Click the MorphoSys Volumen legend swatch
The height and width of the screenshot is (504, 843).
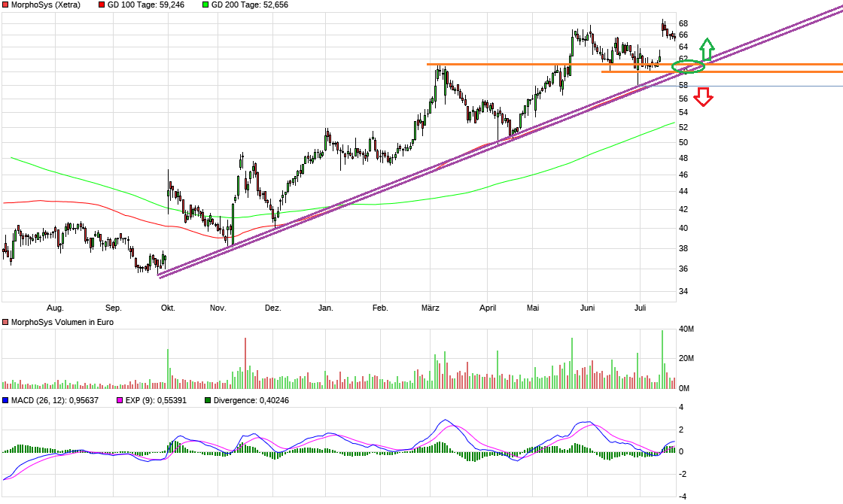pyautogui.click(x=5, y=323)
